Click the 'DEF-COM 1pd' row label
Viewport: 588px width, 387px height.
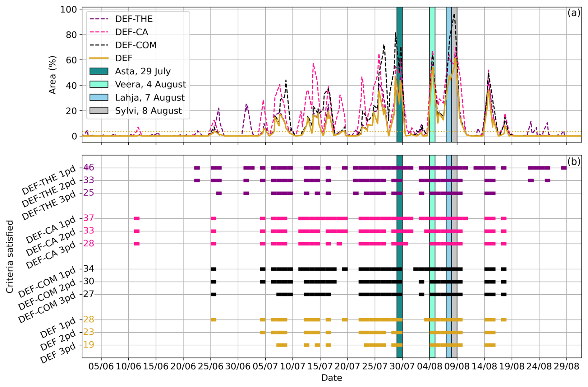[x=47, y=282]
